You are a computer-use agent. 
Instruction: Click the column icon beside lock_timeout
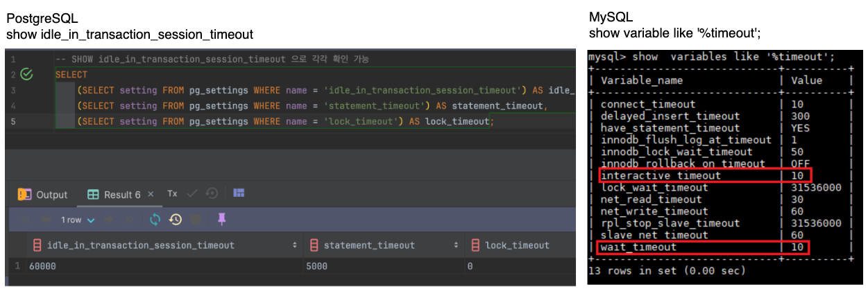point(476,245)
